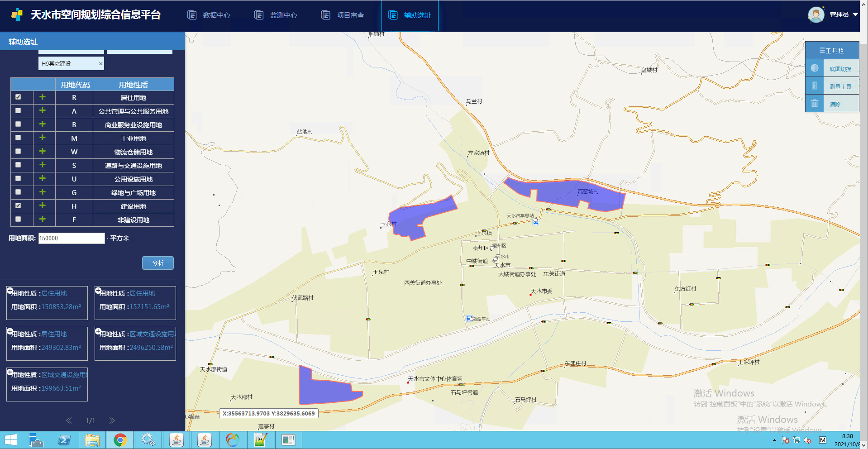Open File Explorer from the taskbar
The height and width of the screenshot is (449, 868).
(92, 440)
